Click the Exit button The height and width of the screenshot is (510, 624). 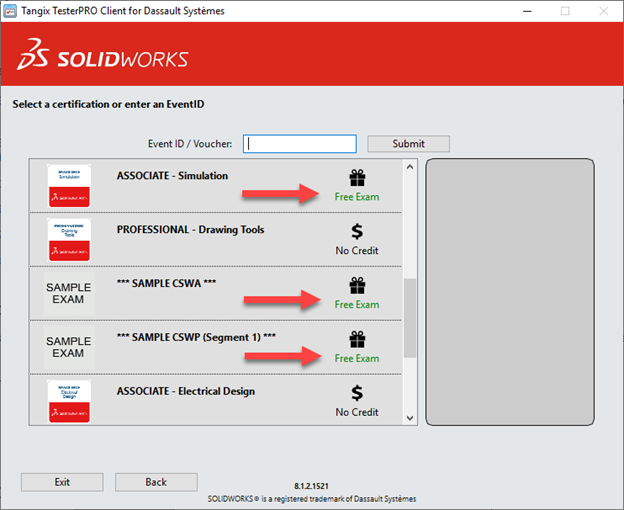[x=62, y=482]
